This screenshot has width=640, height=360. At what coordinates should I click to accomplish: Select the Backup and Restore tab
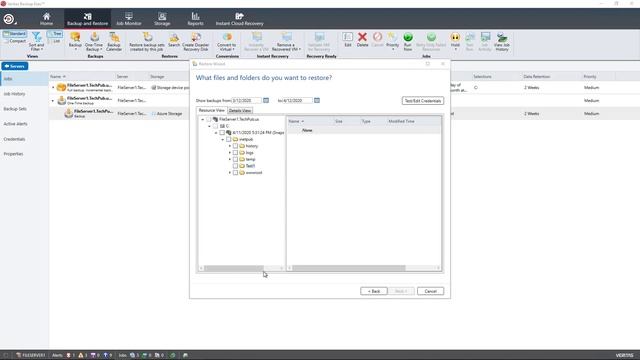[x=87, y=19]
